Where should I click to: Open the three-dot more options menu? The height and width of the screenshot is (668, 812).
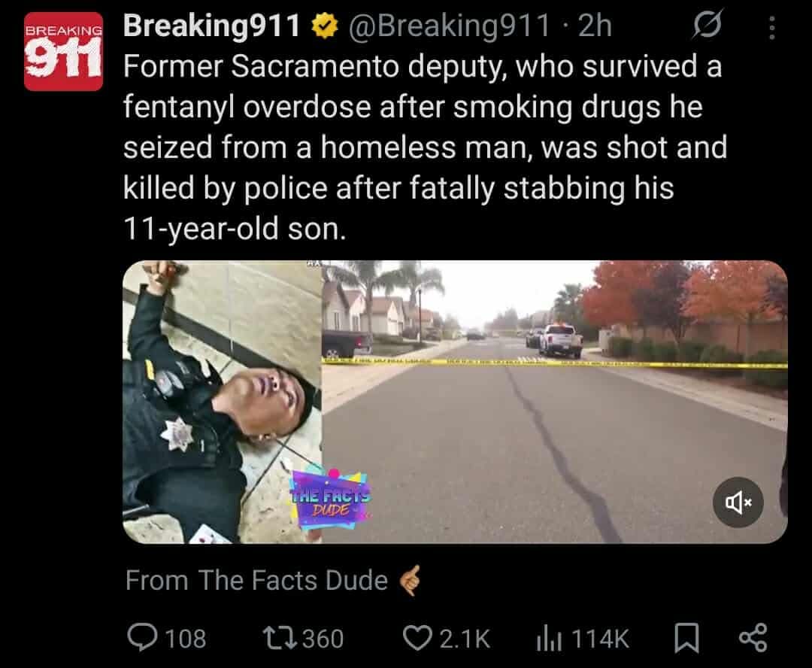771,28
